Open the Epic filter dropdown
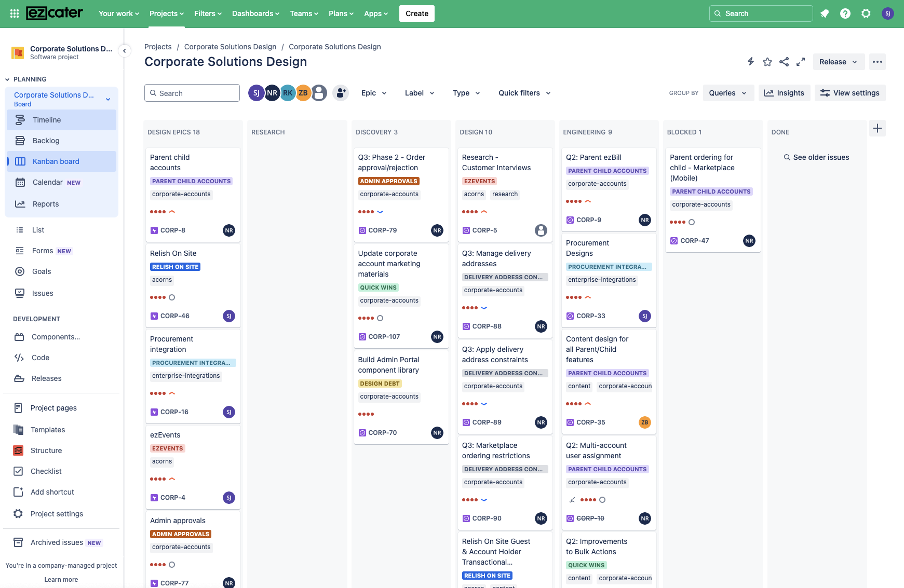904x588 pixels. coord(374,93)
